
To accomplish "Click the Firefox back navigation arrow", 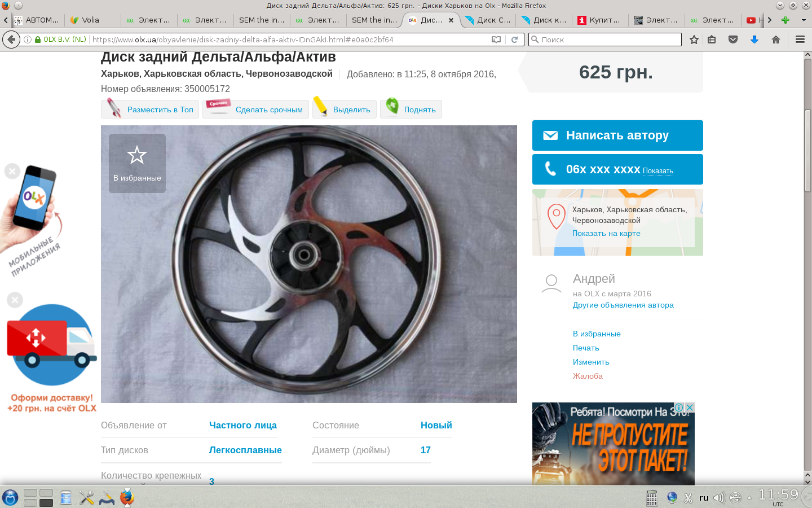I will coord(11,40).
